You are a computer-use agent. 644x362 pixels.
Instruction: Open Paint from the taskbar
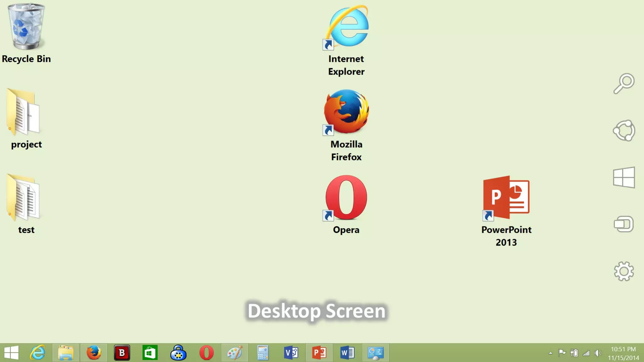pyautogui.click(x=235, y=353)
